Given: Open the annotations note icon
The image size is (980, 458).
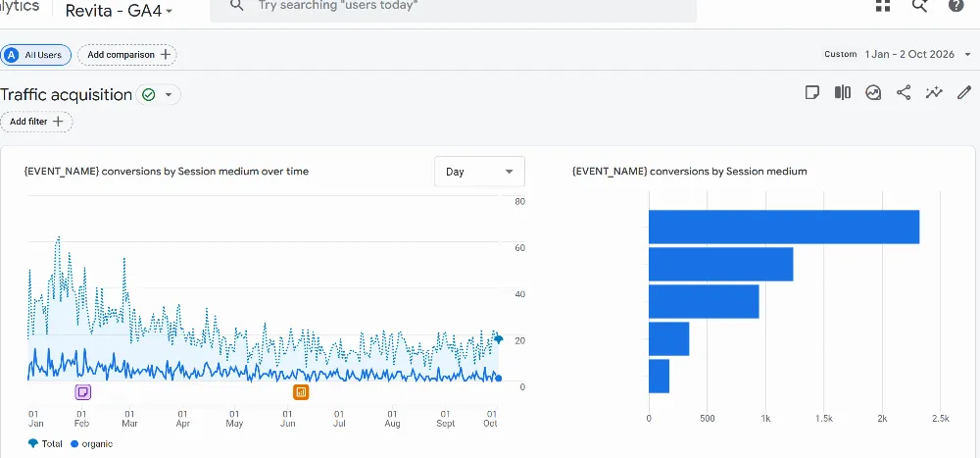Looking at the screenshot, I should (811, 93).
